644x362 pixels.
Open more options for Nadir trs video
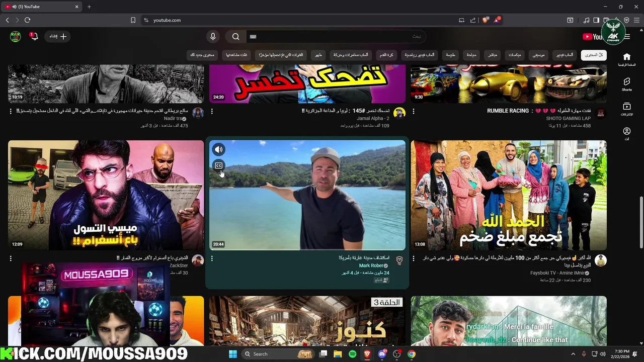coord(11,111)
